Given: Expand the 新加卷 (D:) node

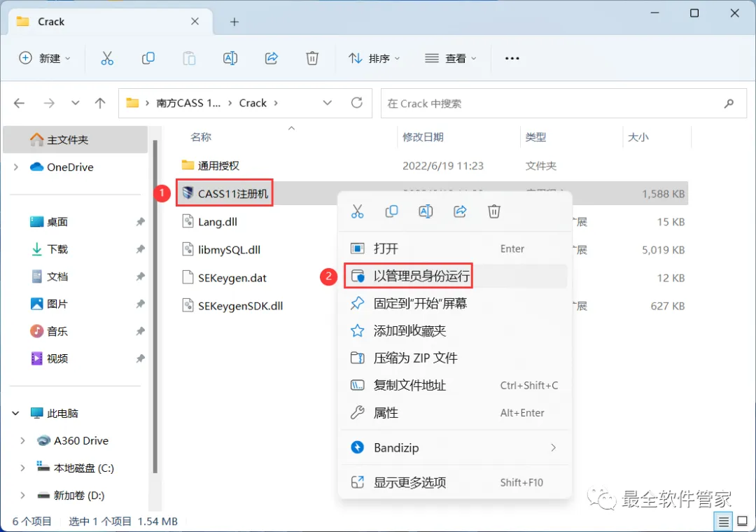Looking at the screenshot, I should click(x=22, y=496).
